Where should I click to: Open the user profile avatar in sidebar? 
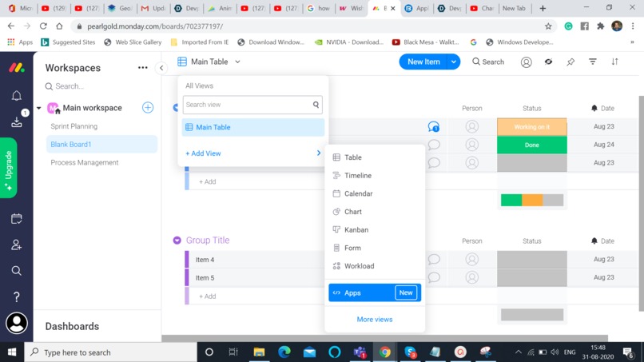point(17,323)
